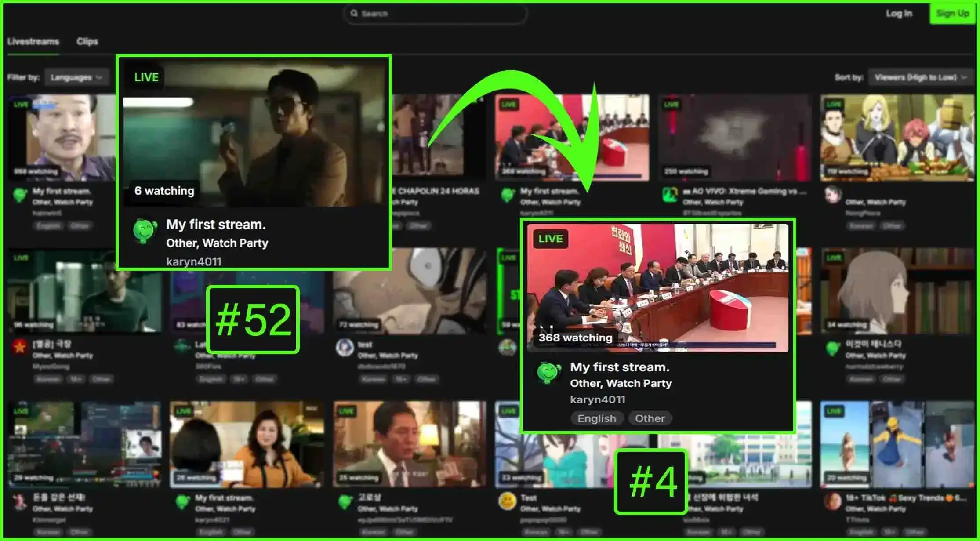Select the Livestreams tab
Image resolution: width=980 pixels, height=541 pixels.
coord(33,41)
